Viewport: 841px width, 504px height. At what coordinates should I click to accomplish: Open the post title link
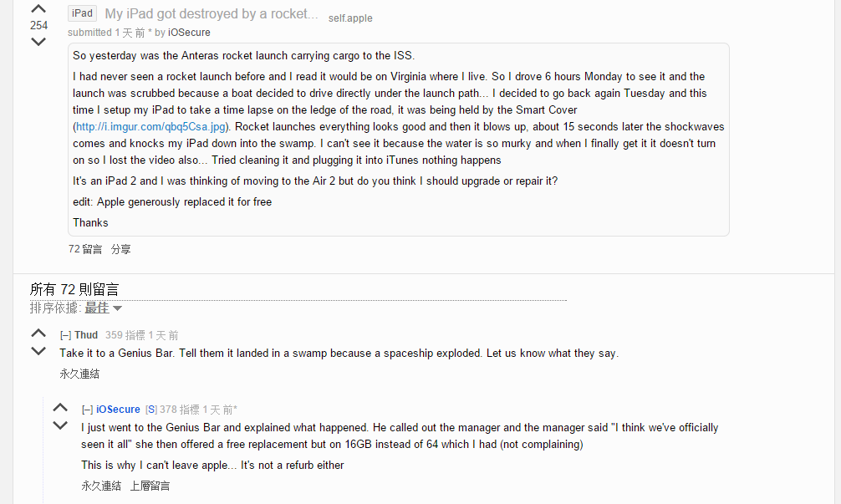click(x=212, y=14)
